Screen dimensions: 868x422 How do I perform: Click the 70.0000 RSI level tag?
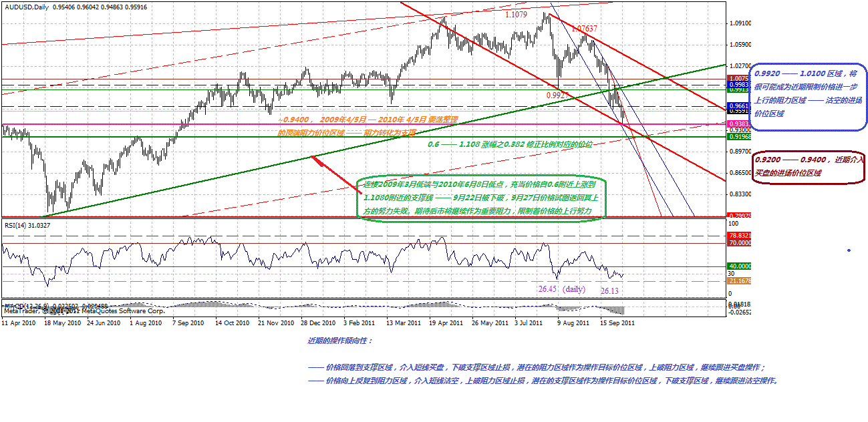click(x=738, y=244)
